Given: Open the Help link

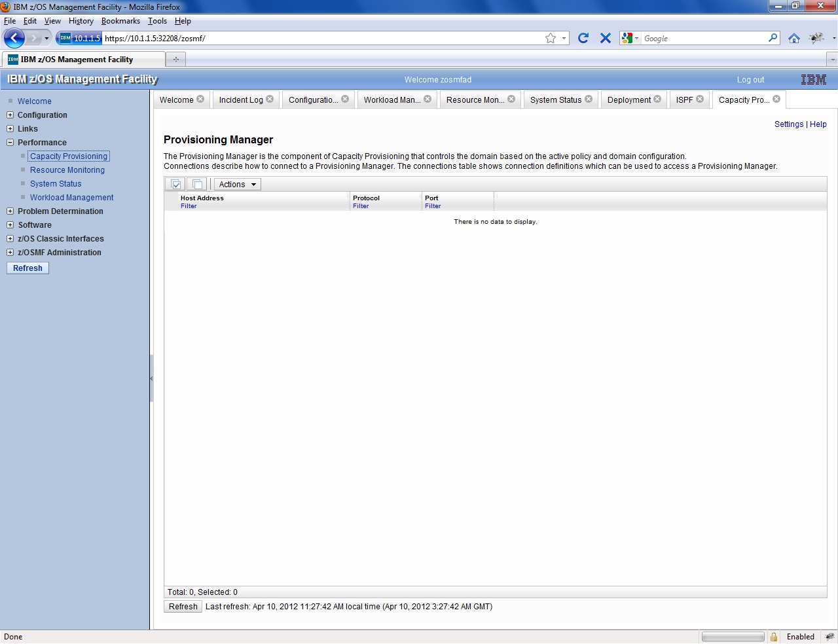Looking at the screenshot, I should tap(818, 124).
